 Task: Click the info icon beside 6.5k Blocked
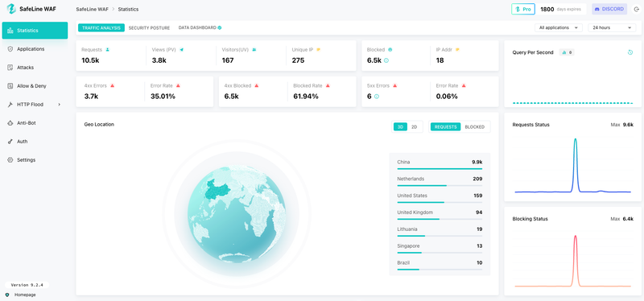pyautogui.click(x=386, y=61)
